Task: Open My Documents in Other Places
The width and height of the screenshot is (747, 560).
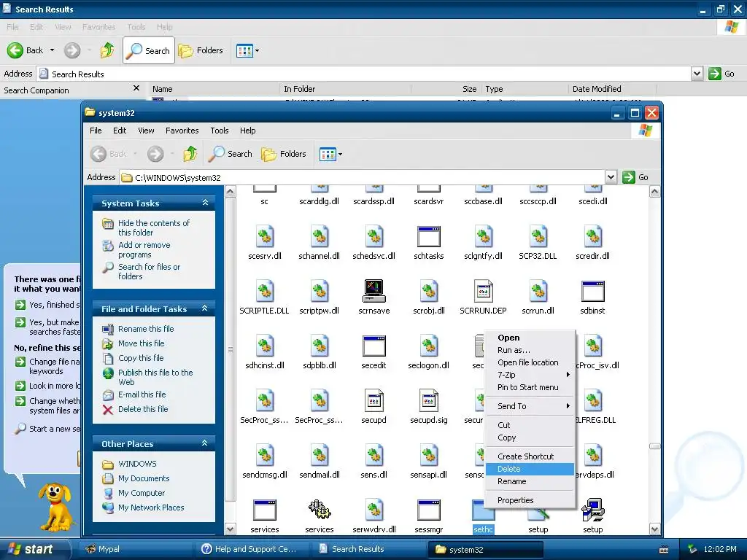Action: [144, 478]
